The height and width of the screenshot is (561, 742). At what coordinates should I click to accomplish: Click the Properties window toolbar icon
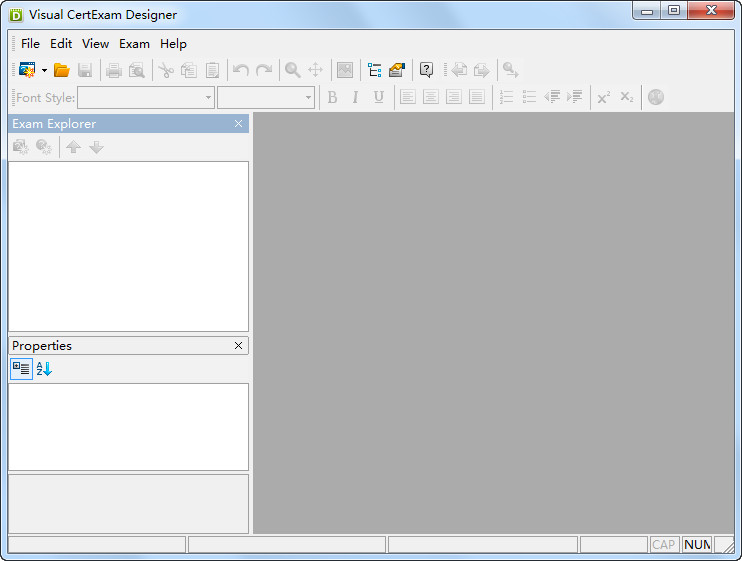pyautogui.click(x=397, y=70)
